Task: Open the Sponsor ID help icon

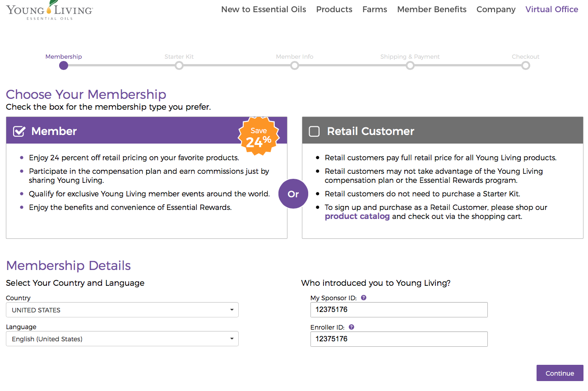Action: [x=364, y=298]
